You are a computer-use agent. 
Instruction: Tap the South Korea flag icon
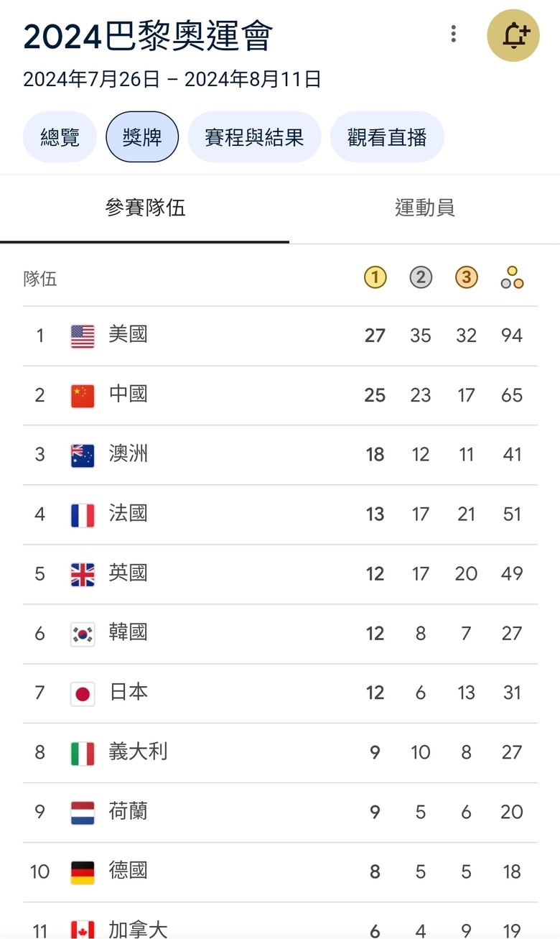tap(83, 634)
